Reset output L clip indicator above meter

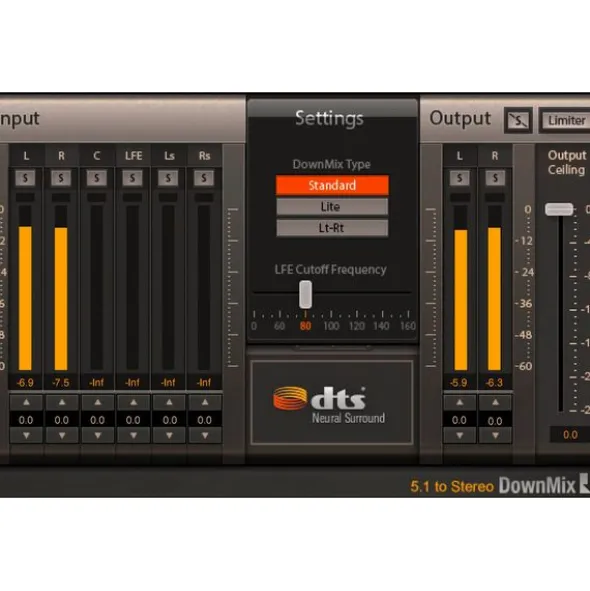click(x=460, y=197)
